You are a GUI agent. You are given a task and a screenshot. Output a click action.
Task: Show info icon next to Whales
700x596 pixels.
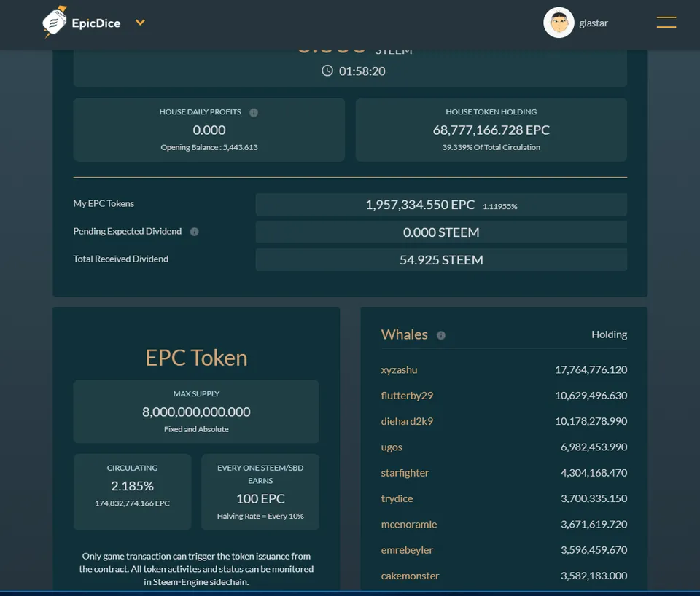coord(441,335)
